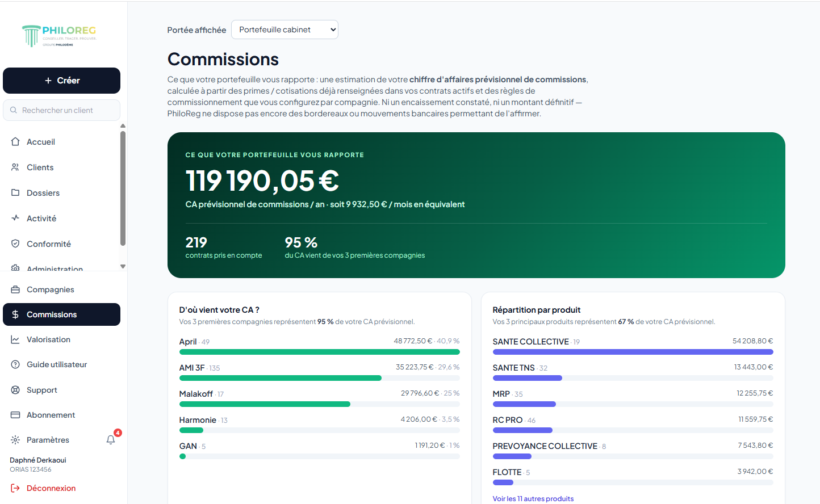This screenshot has height=504, width=820.
Task: Click the Activité pulse icon
Action: (x=15, y=218)
